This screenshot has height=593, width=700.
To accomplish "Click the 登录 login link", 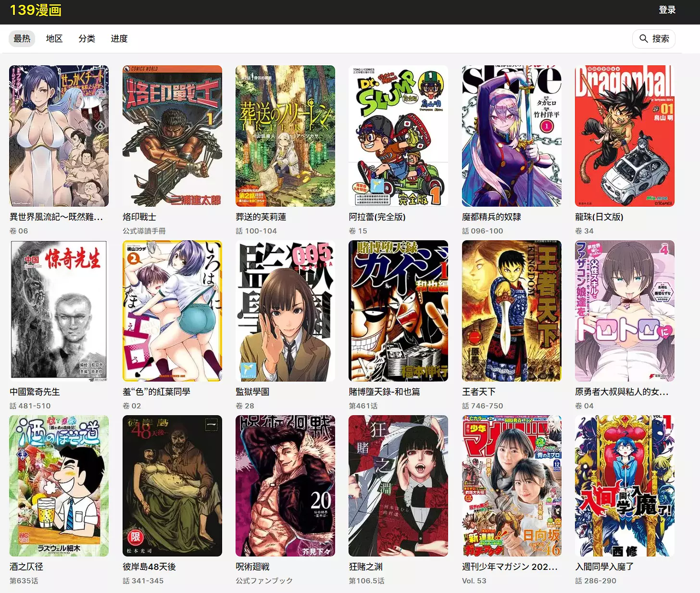I will pos(667,10).
